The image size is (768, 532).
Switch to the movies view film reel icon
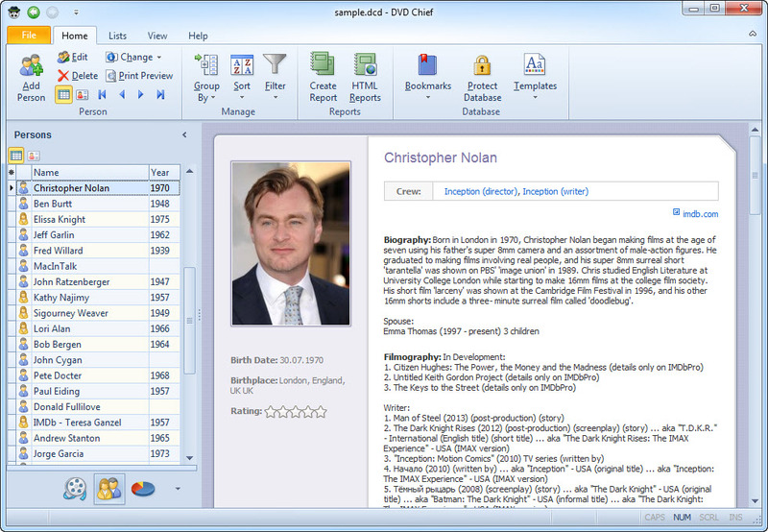pos(74,489)
